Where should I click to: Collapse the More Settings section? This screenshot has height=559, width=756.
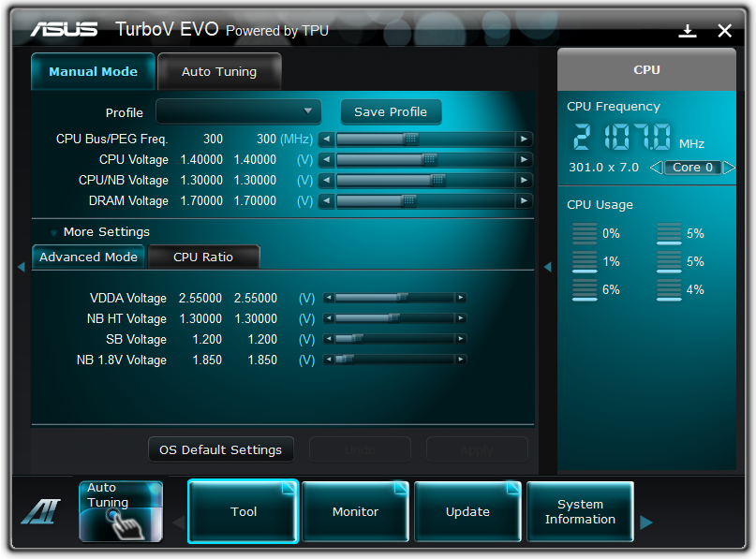(54, 233)
